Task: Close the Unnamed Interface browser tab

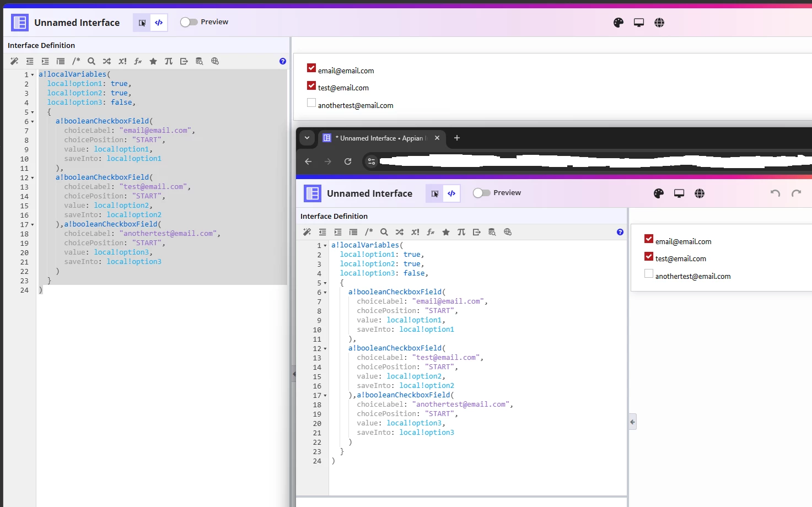Action: tap(437, 138)
